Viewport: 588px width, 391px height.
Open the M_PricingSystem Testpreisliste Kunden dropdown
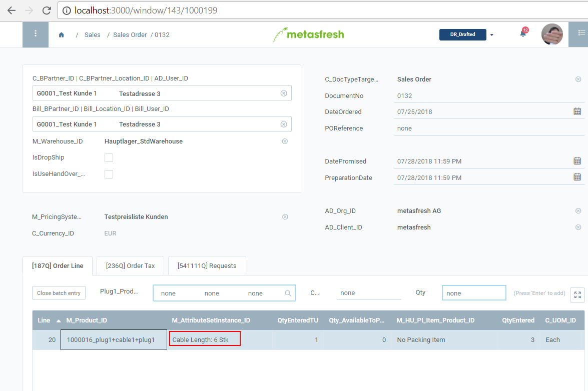coord(136,217)
